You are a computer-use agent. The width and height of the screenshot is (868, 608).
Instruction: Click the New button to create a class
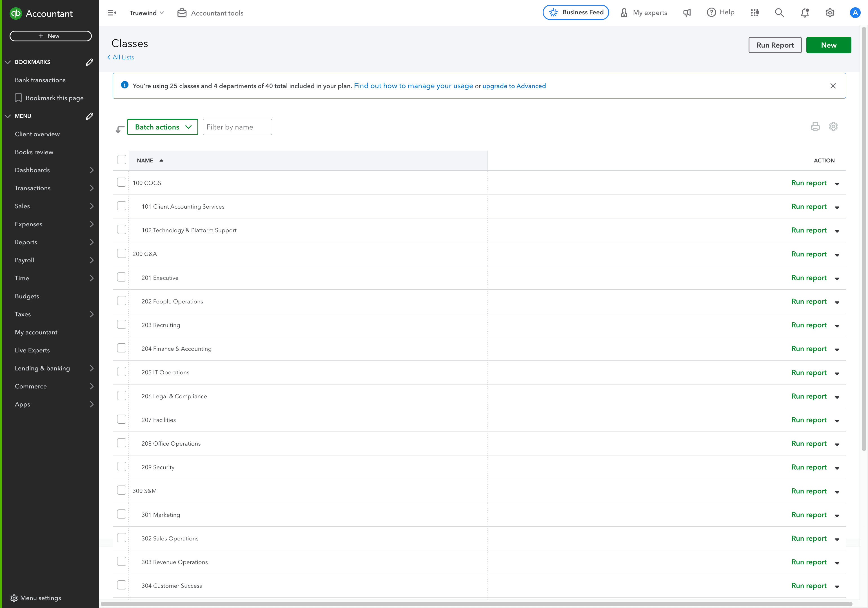pos(828,45)
